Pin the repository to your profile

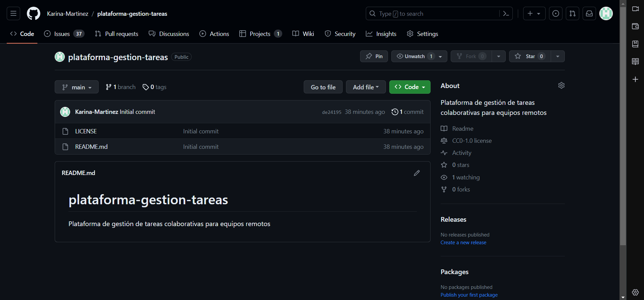pyautogui.click(x=374, y=56)
